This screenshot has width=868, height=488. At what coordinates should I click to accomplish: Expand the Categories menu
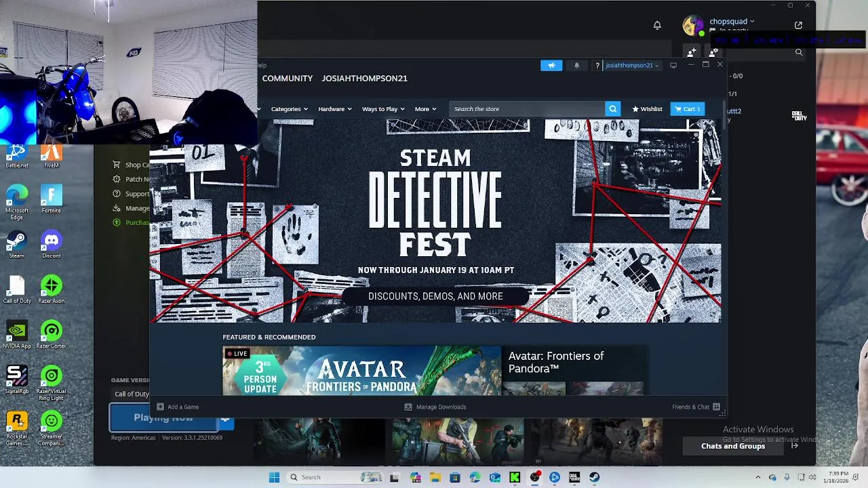coord(290,109)
